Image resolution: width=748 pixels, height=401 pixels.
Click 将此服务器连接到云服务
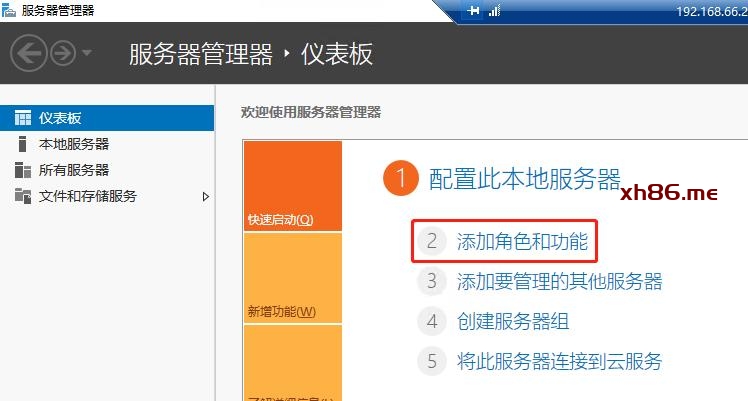(x=558, y=361)
